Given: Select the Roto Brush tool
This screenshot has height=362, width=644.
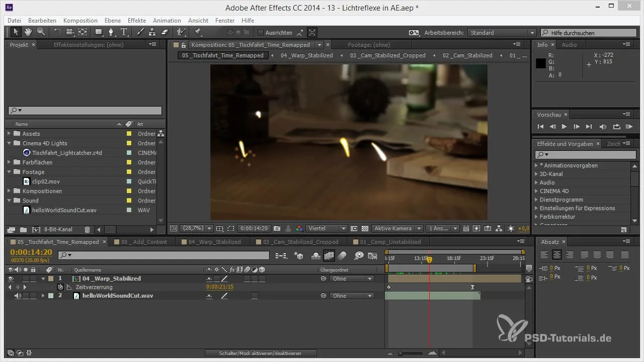Looking at the screenshot, I should coord(181,32).
